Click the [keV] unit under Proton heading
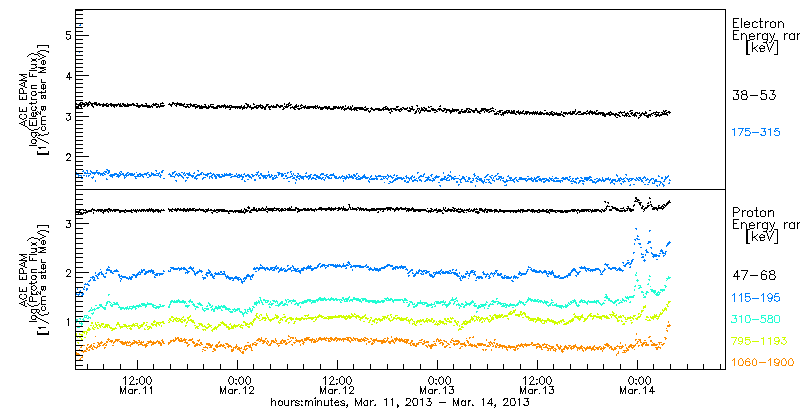Screen dimensions: 800x410 coord(762,237)
